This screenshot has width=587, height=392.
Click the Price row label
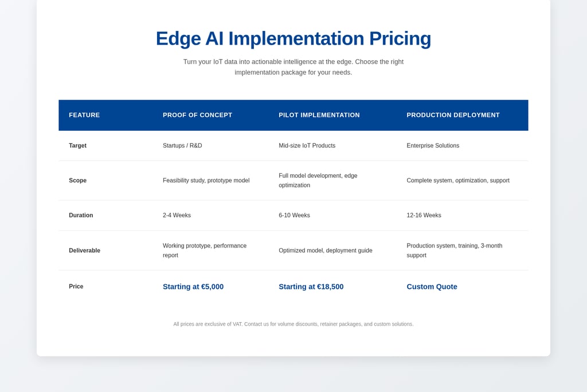point(76,287)
